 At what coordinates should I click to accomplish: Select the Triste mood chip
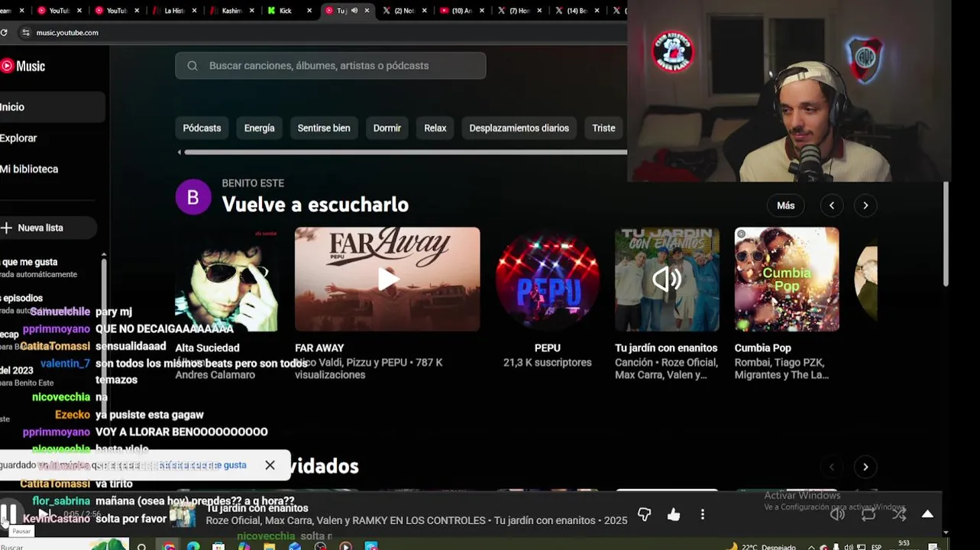tap(603, 128)
